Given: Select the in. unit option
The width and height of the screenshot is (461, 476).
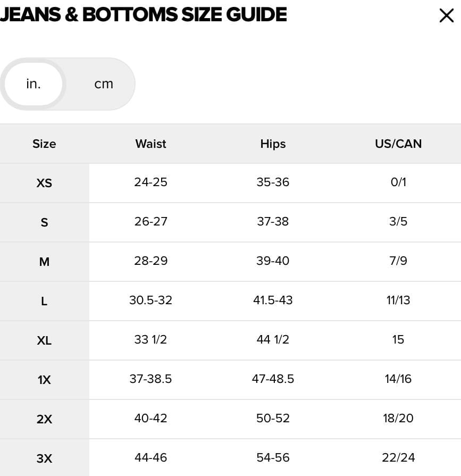Looking at the screenshot, I should tap(33, 84).
